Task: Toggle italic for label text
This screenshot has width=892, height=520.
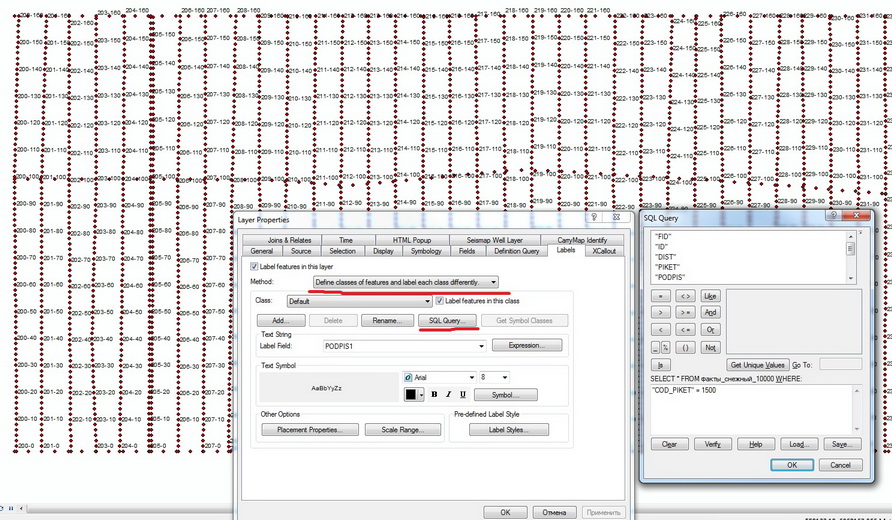Action: click(x=446, y=394)
